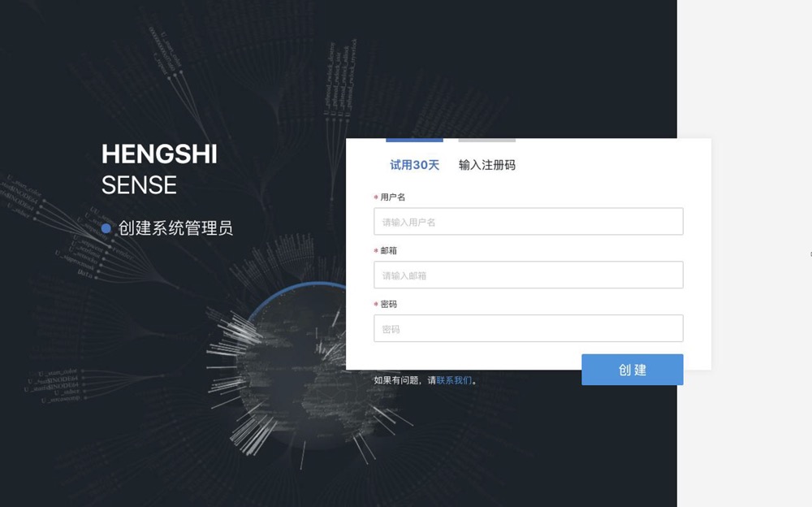The width and height of the screenshot is (812, 507).
Task: Click the blue indicator bar above 试用30天
Action: point(414,140)
